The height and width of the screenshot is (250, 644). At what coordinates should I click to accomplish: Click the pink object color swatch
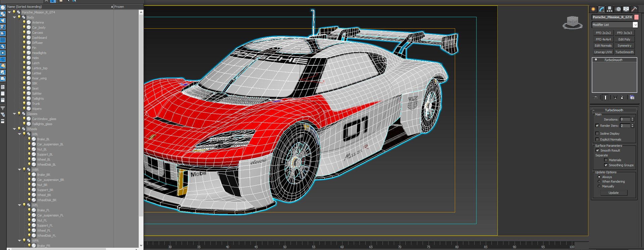(x=636, y=17)
